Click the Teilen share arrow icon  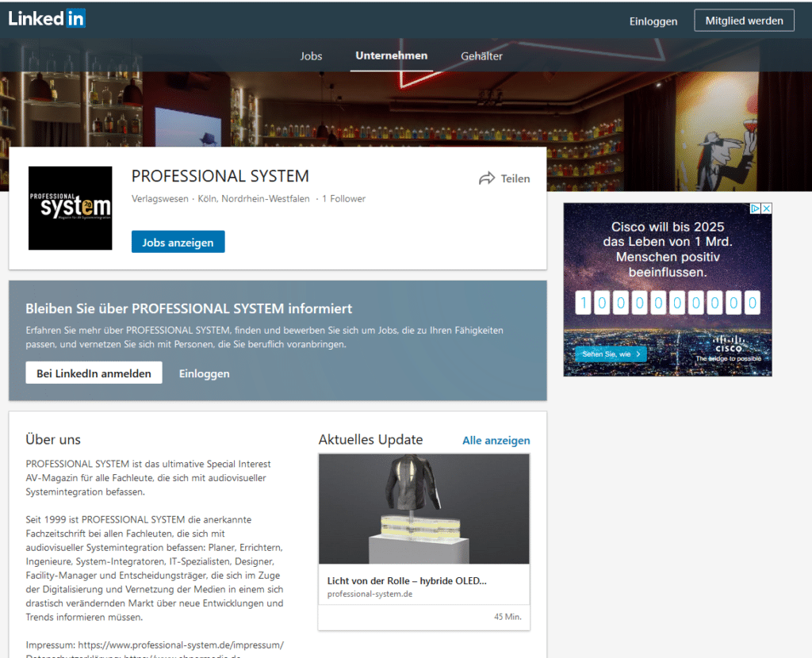(x=487, y=178)
